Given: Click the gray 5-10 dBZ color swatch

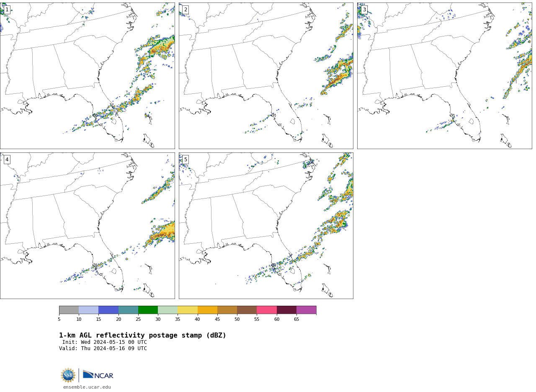Looking at the screenshot, I should (x=69, y=310).
